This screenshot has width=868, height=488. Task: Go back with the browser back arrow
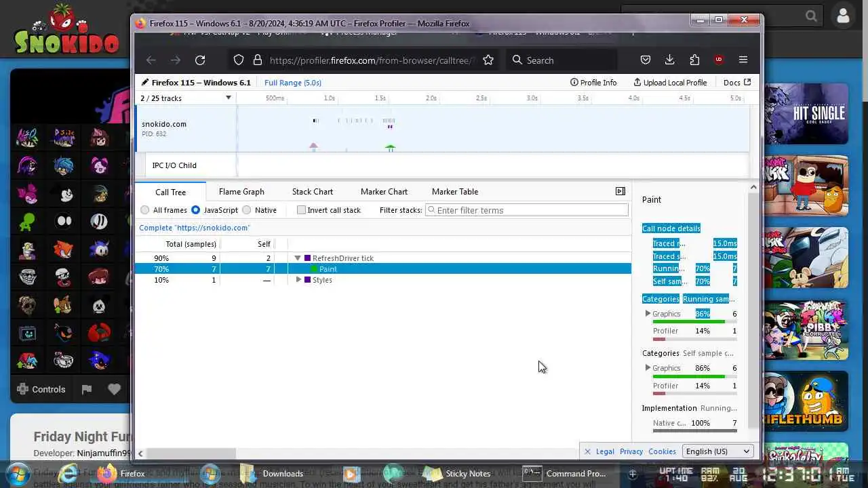[151, 60]
